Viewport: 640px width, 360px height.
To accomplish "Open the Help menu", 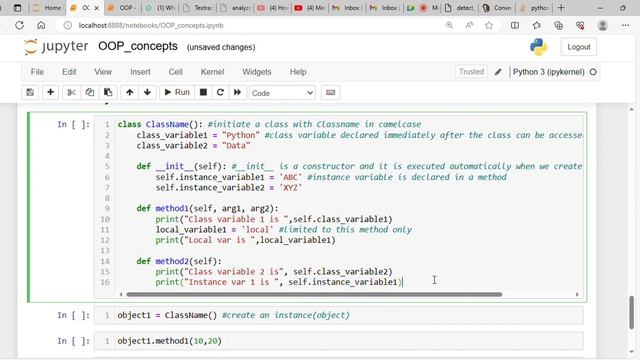I will tap(298, 72).
